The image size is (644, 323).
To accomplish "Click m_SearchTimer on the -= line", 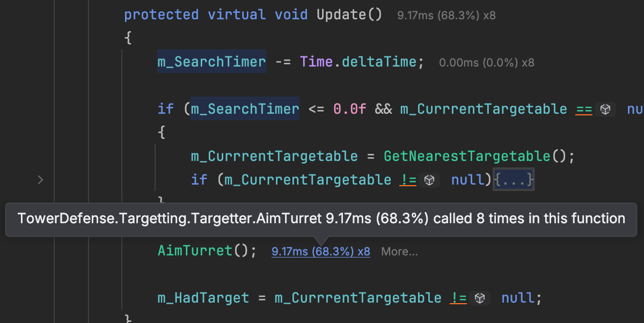I will 211,62.
